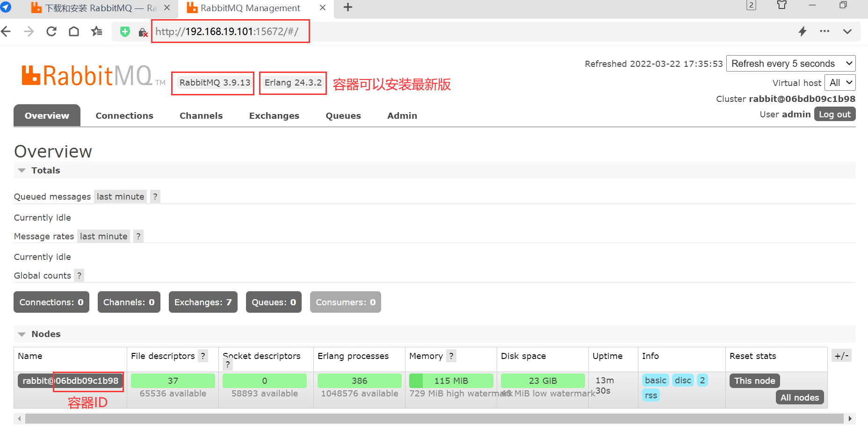Log out of the admin user
Viewport: 868px width, 431px height.
coord(835,114)
